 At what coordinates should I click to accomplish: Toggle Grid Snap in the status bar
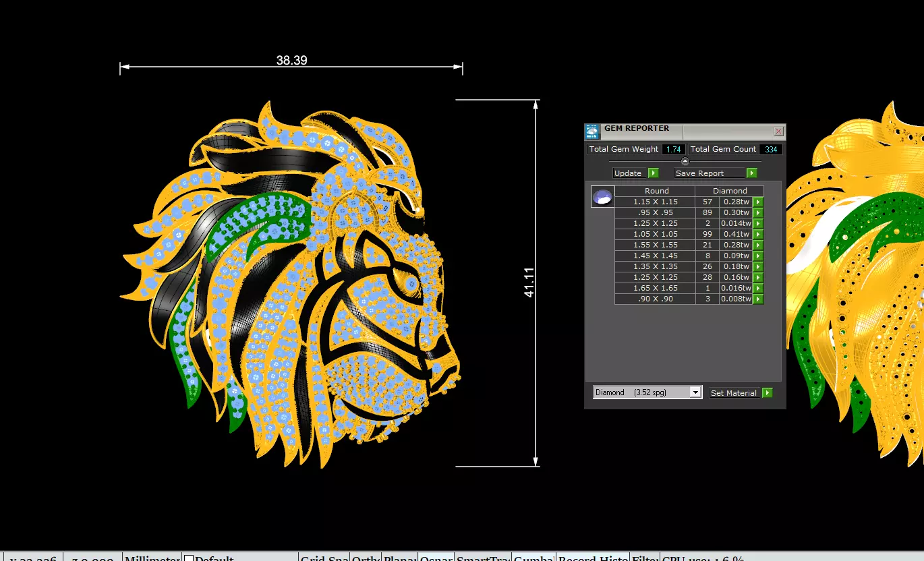point(324,558)
